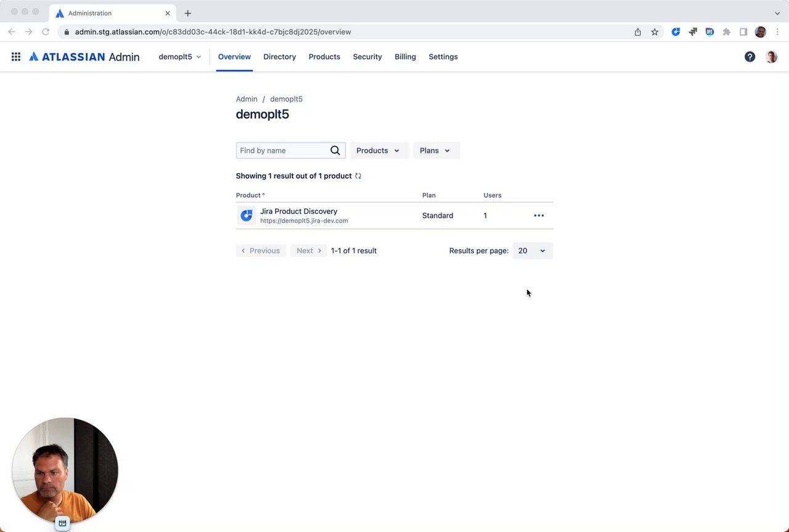The image size is (789, 532).
Task: Click the 'Showing 1 result out of 1 product' text
Action: click(x=293, y=176)
